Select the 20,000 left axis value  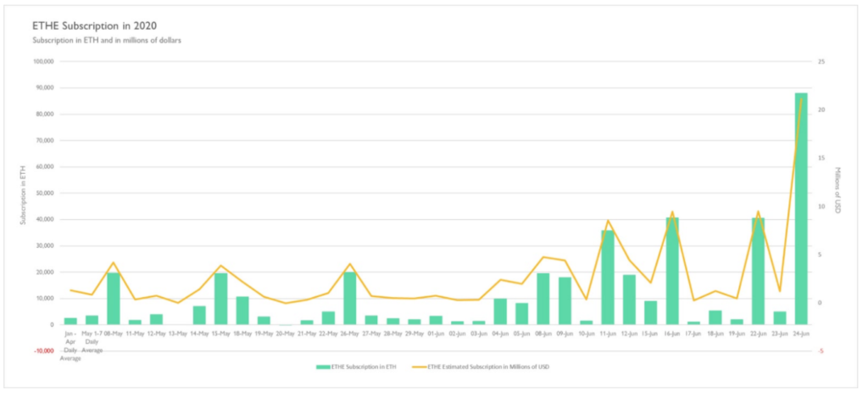pos(45,272)
